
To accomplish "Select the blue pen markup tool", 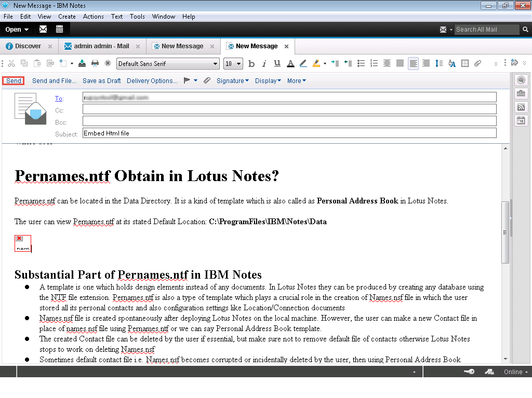I will pos(303,63).
